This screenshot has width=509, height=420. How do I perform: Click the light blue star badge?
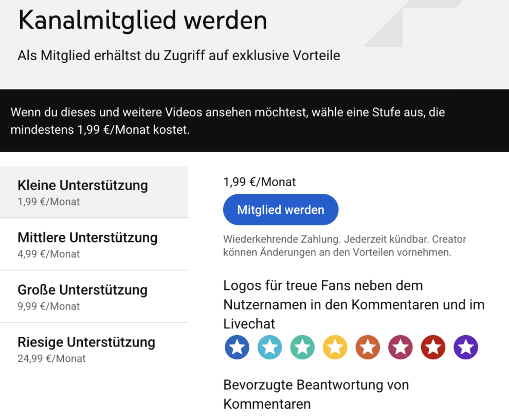click(x=269, y=348)
